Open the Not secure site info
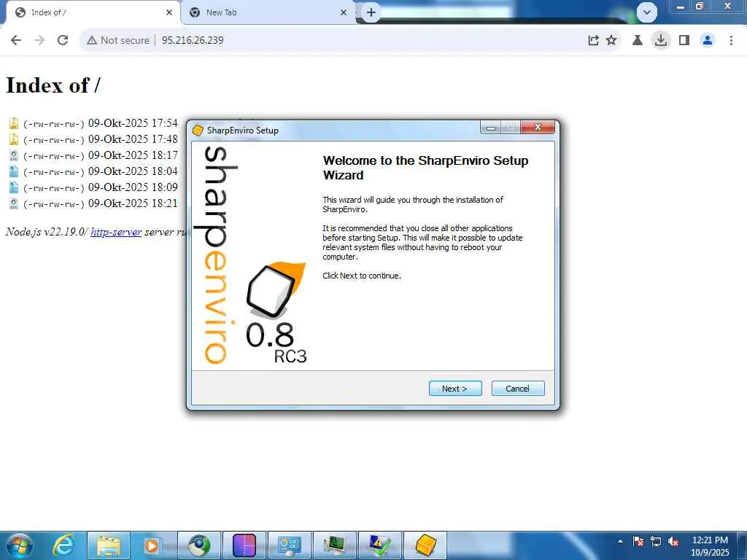This screenshot has height=560, width=747. [118, 41]
